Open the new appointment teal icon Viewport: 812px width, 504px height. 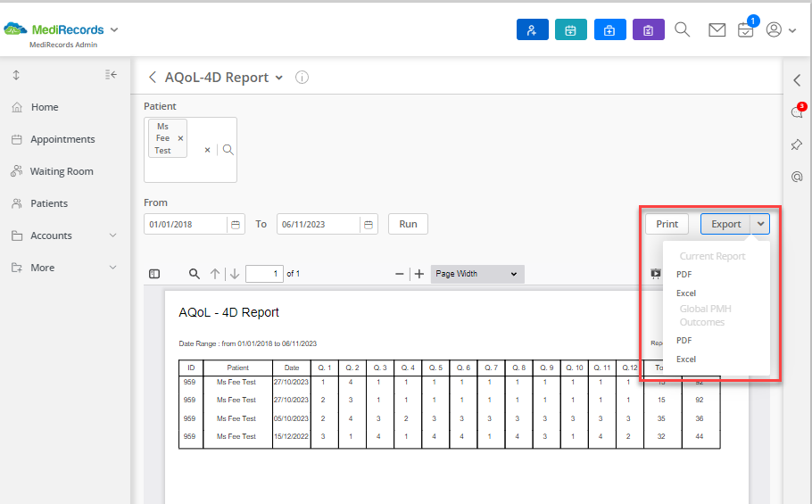[571, 29]
